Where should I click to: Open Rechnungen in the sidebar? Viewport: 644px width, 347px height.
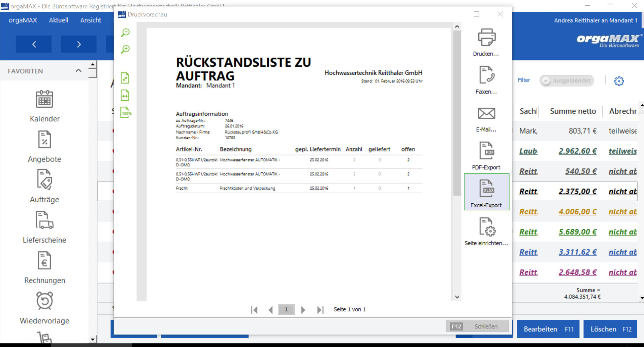pos(44,268)
